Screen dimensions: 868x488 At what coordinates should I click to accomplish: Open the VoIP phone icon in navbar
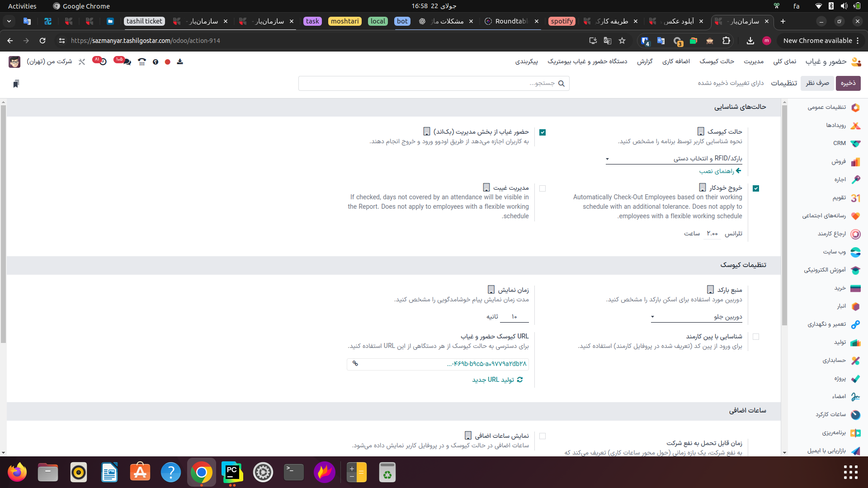142,62
